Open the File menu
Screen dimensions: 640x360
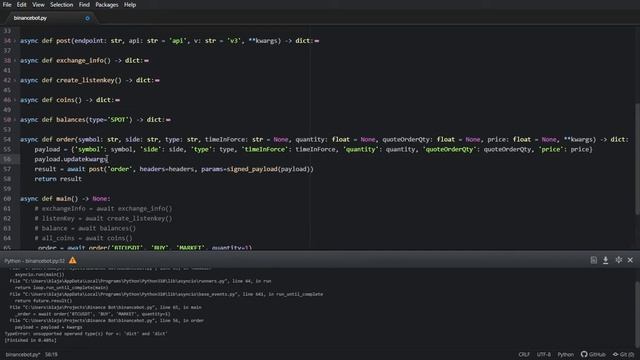tap(7, 5)
